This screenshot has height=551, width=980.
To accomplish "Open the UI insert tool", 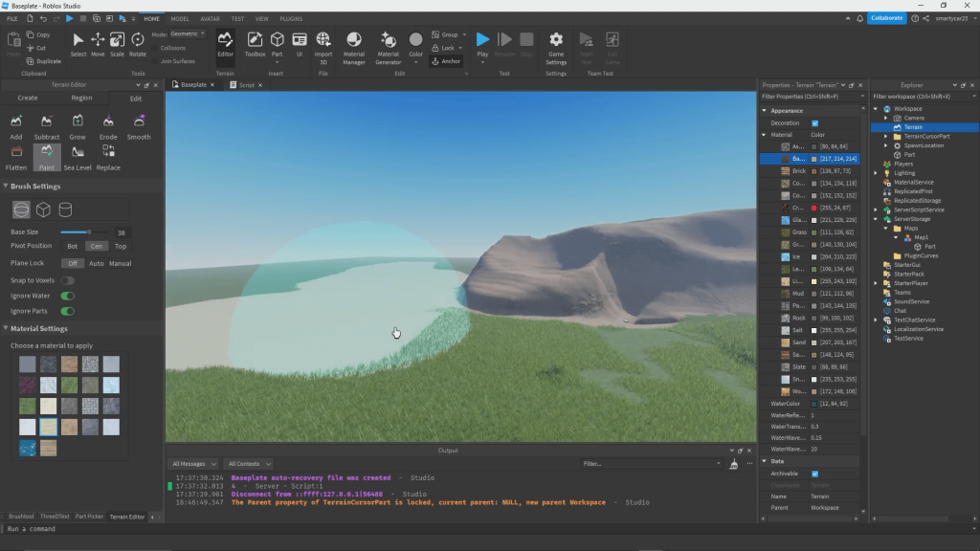I will tap(300, 45).
